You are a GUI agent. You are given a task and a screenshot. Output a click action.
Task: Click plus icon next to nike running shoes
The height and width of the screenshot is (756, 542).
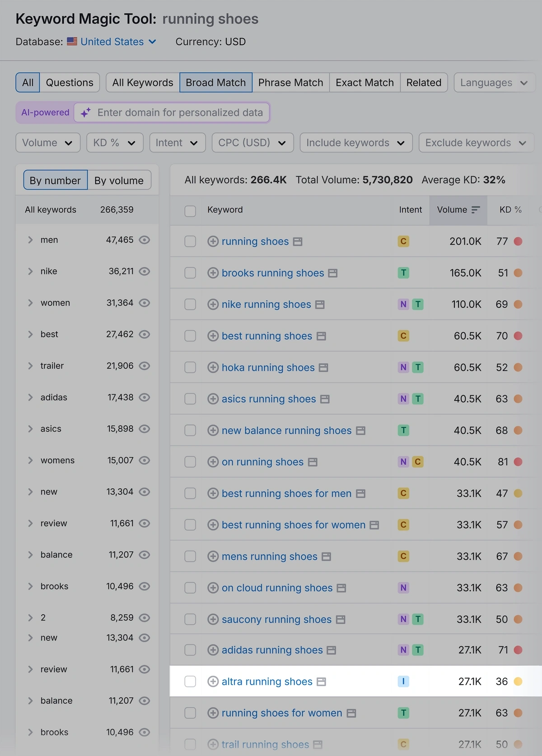tap(213, 304)
